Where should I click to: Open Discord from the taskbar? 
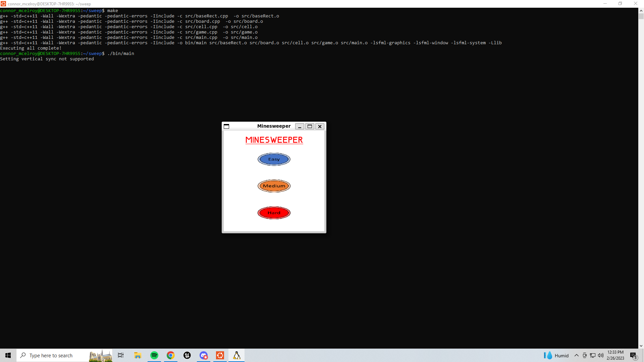[204, 355]
